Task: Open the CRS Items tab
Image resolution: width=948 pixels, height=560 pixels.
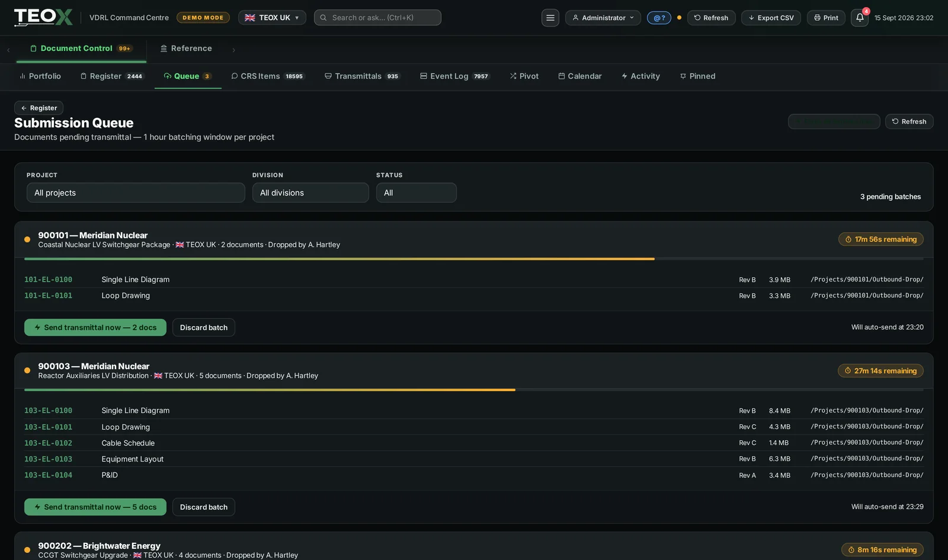Action: point(267,76)
